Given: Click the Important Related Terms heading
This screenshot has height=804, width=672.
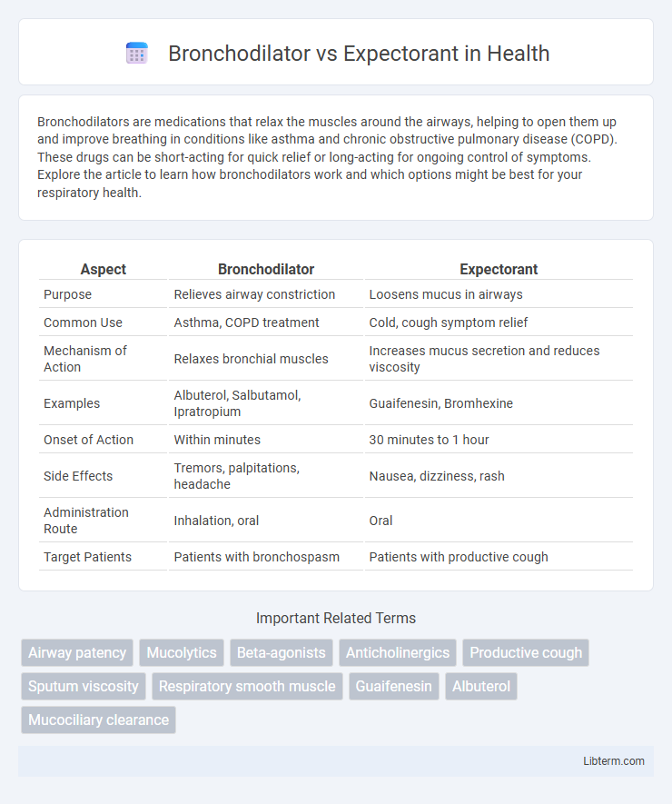Looking at the screenshot, I should [x=336, y=619].
